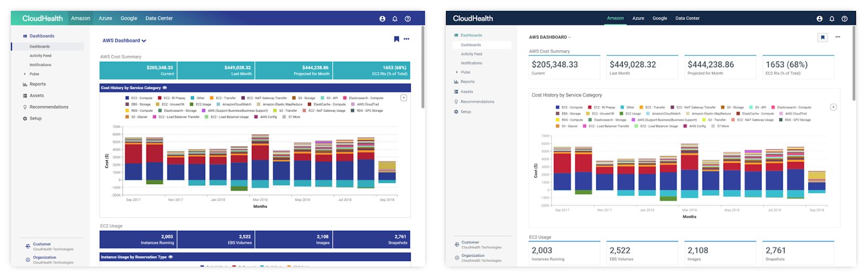Show next legend page in dark-header window
The width and height of the screenshot is (868, 279).
point(833,107)
